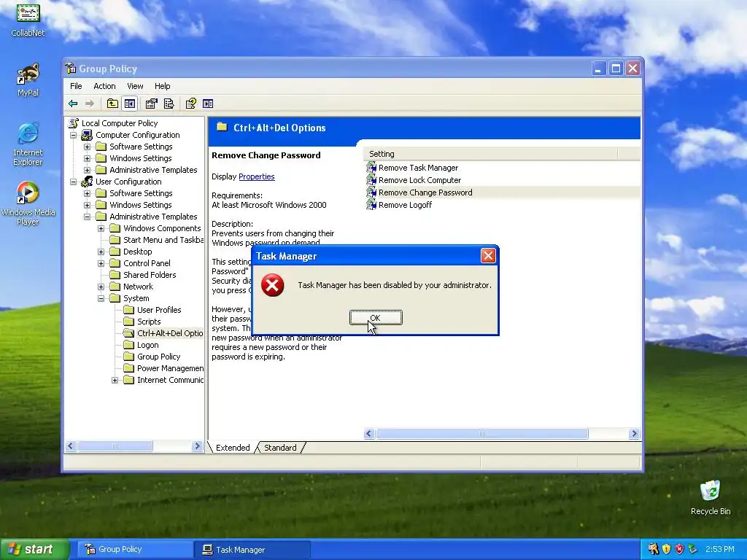The height and width of the screenshot is (560, 747).
Task: Expand Windows Settings under Computer Configuration
Action: 88,158
